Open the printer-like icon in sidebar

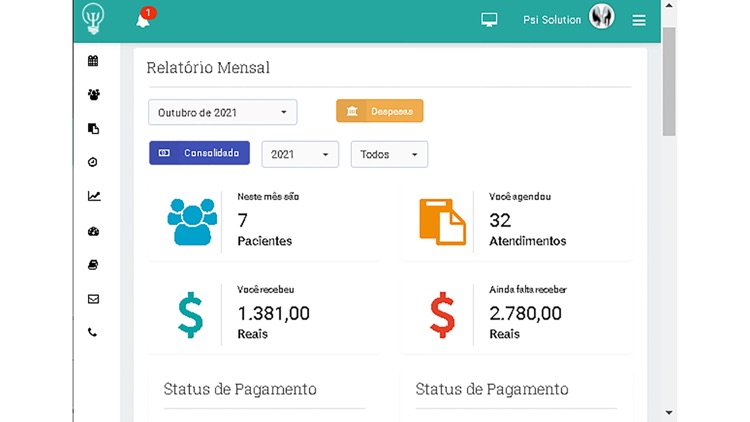click(93, 265)
